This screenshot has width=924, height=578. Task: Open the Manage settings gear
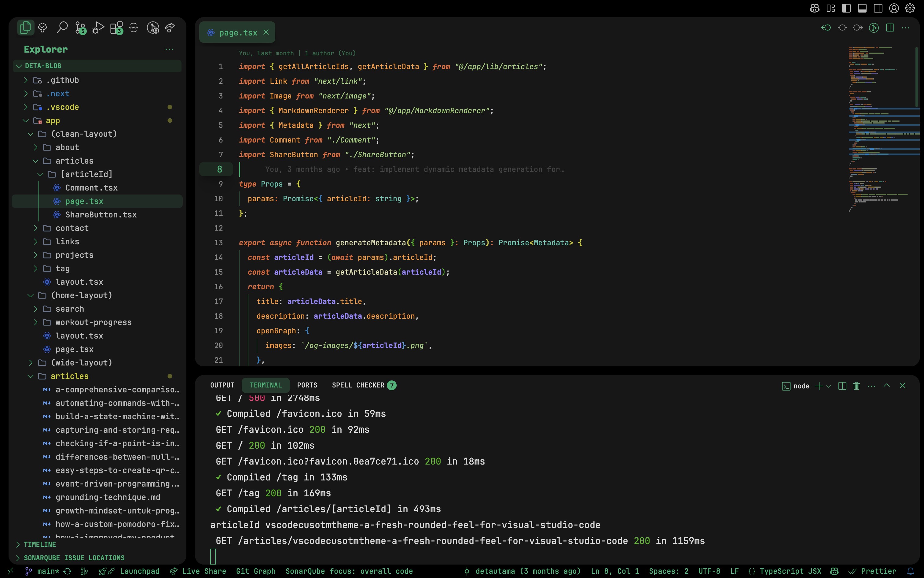[x=910, y=9]
